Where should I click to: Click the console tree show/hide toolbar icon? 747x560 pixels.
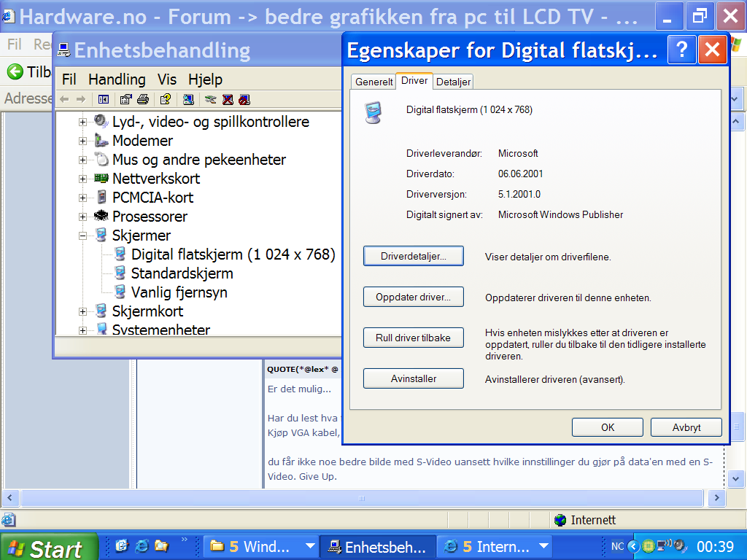point(104,99)
